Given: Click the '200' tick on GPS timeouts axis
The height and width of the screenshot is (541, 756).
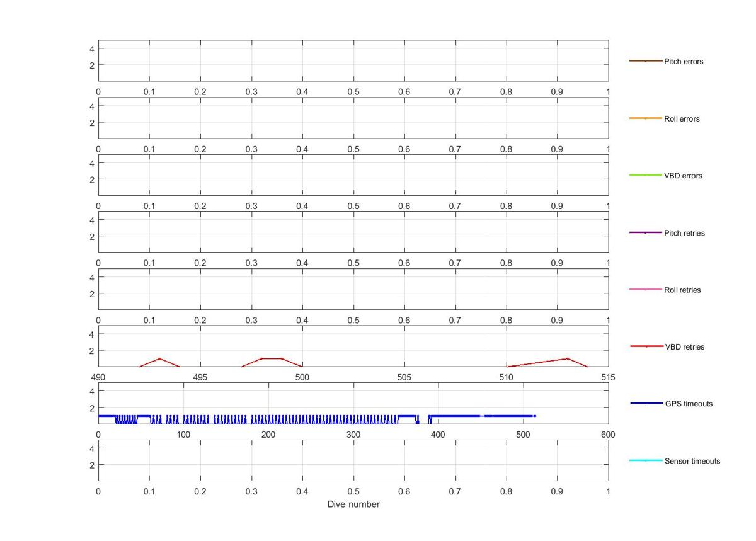Looking at the screenshot, I should 268,435.
